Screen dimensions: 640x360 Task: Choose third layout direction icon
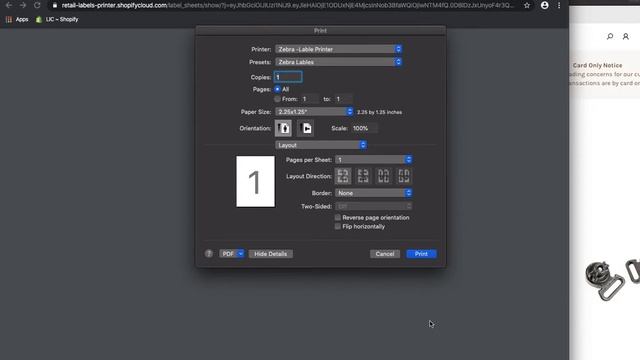click(383, 176)
